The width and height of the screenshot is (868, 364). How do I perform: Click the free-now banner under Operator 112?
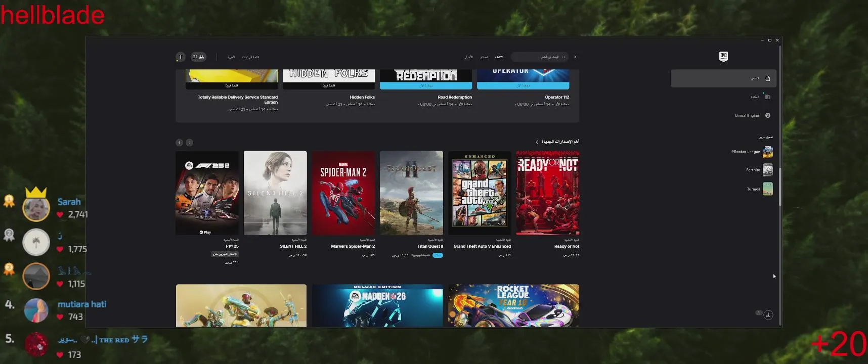pos(523,86)
